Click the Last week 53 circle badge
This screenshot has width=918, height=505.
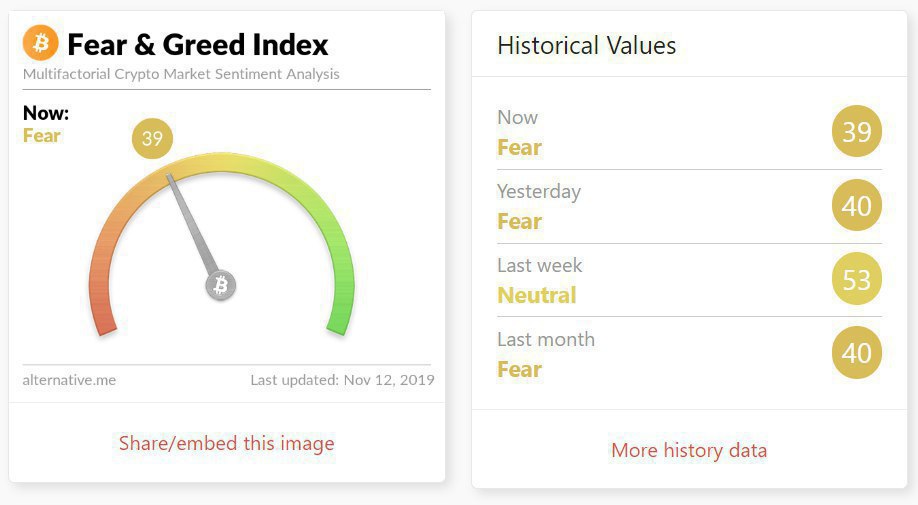856,280
